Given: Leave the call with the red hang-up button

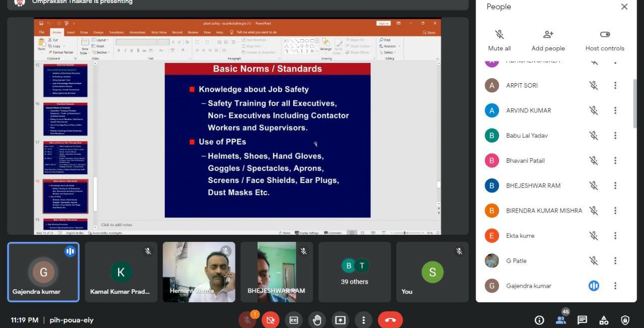Looking at the screenshot, I should coord(390,320).
